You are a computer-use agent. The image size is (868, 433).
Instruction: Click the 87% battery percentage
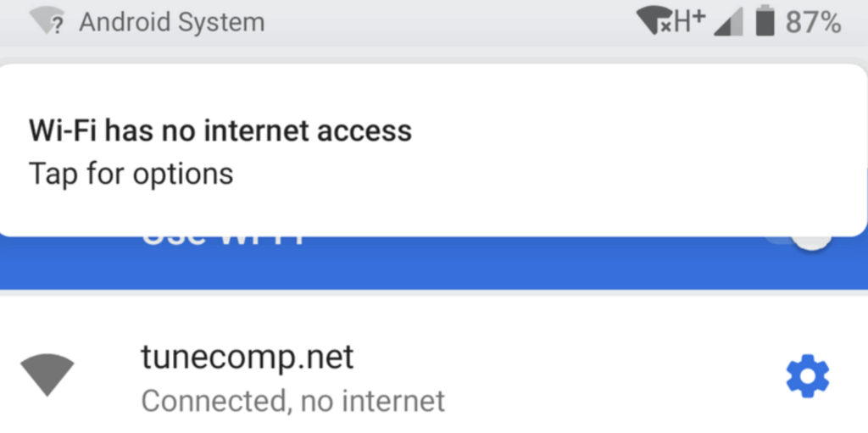(813, 22)
